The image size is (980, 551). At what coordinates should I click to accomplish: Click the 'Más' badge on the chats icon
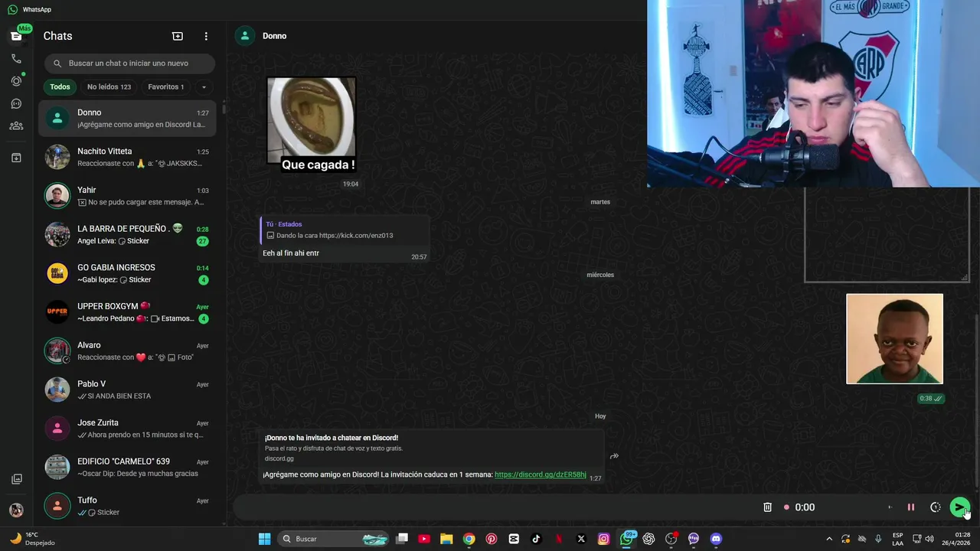pyautogui.click(x=24, y=28)
